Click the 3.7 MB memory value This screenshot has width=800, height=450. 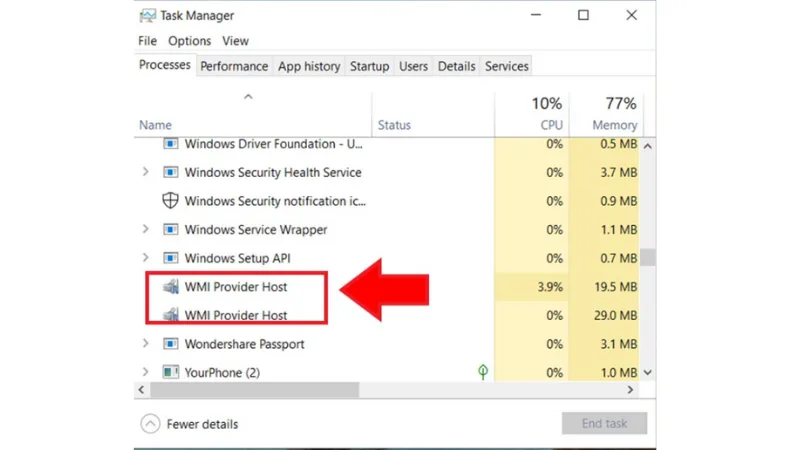point(618,172)
